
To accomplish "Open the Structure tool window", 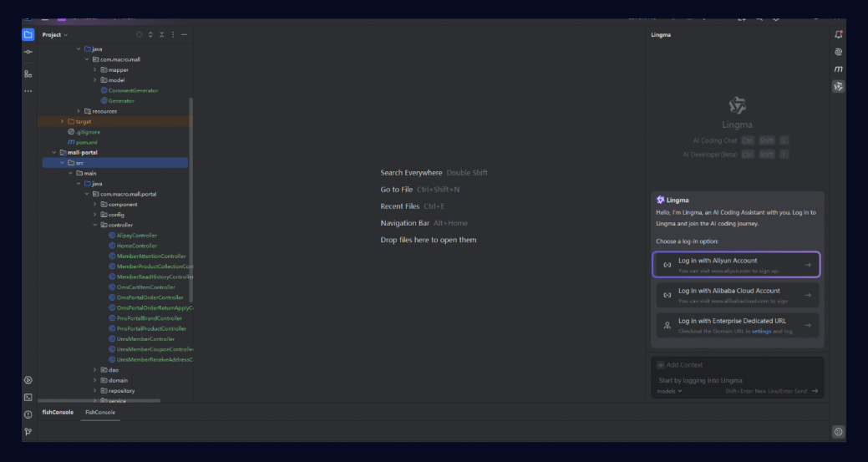I will tap(28, 74).
